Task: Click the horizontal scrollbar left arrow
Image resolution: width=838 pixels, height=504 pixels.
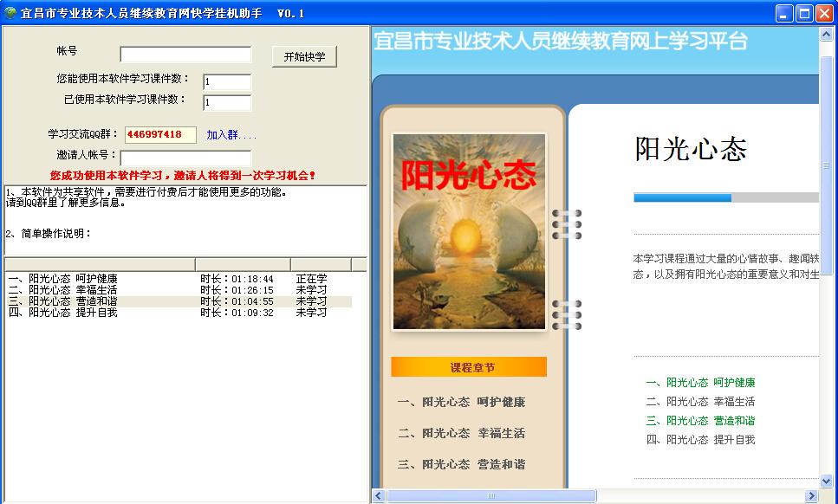Action: tap(379, 496)
